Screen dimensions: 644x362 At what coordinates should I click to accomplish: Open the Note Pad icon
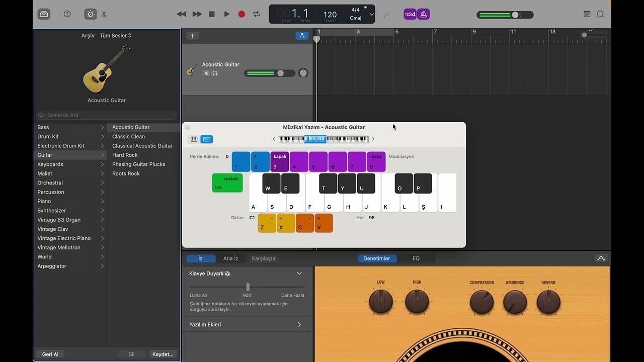click(x=587, y=14)
